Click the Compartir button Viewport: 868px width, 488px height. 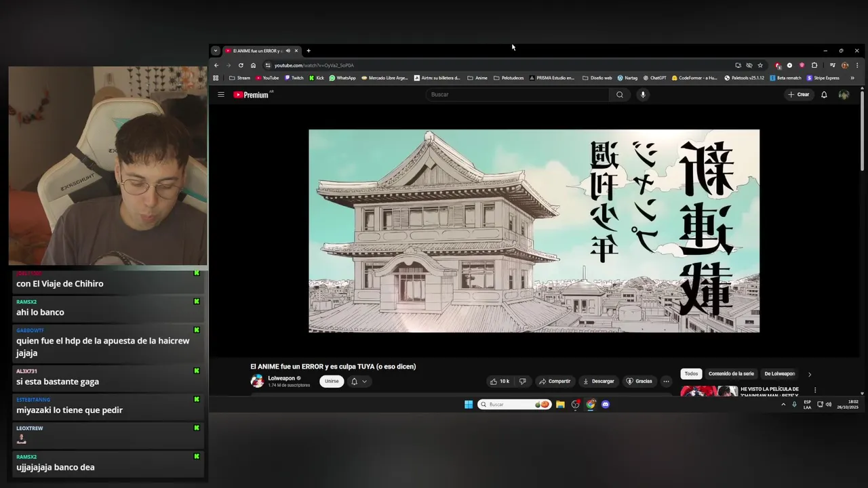(555, 382)
